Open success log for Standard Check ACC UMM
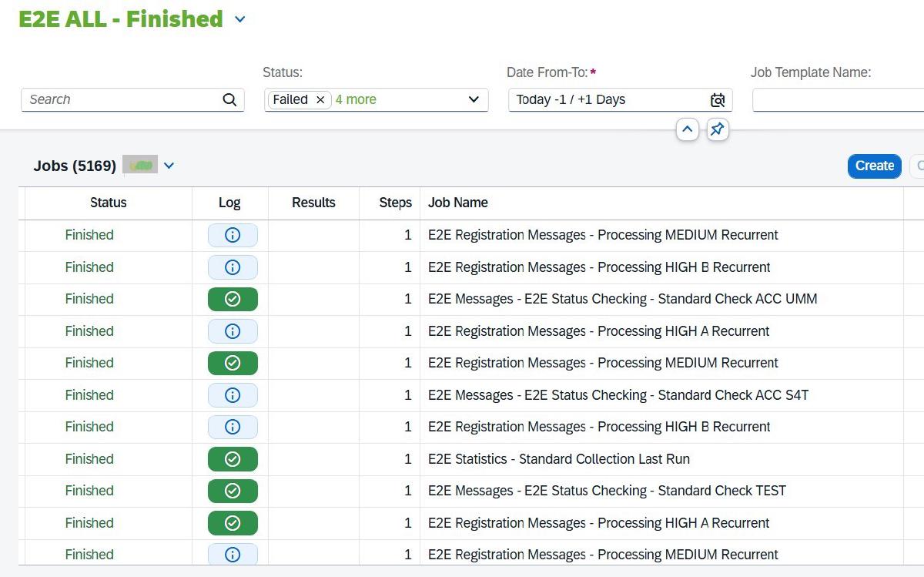 click(x=233, y=299)
